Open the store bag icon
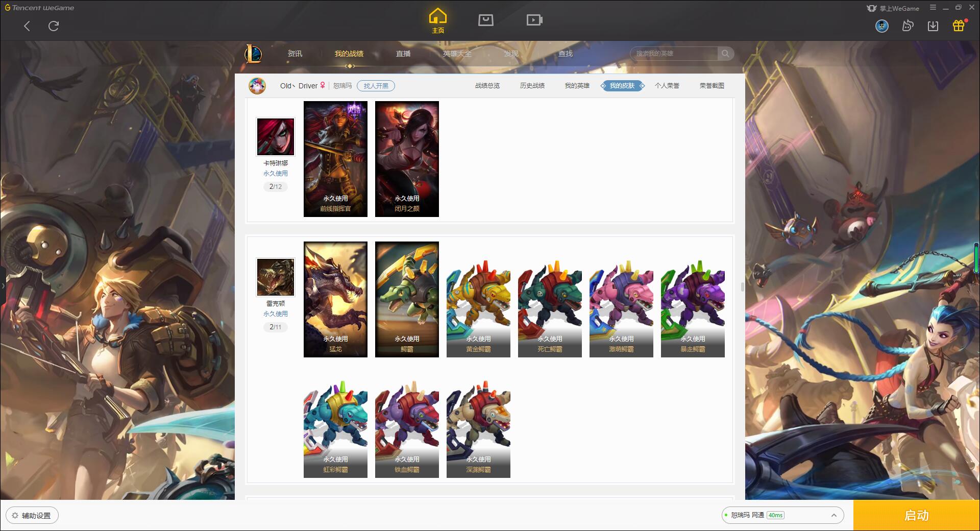 coord(486,20)
